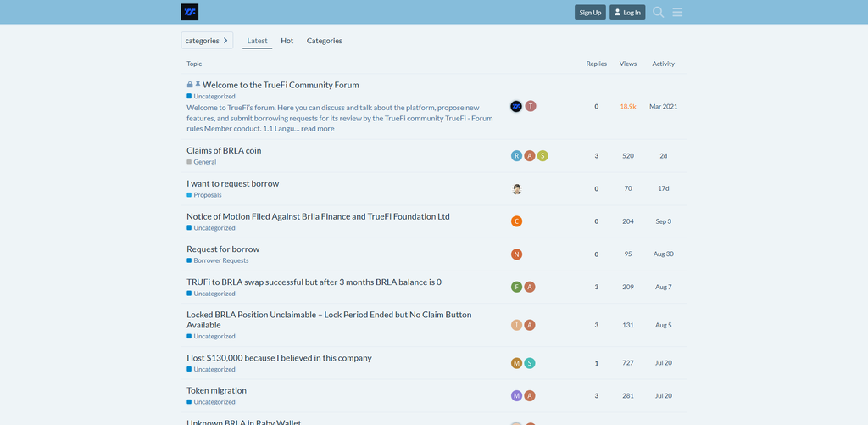868x425 pixels.
Task: Sort topics by Activity column
Action: [663, 64]
